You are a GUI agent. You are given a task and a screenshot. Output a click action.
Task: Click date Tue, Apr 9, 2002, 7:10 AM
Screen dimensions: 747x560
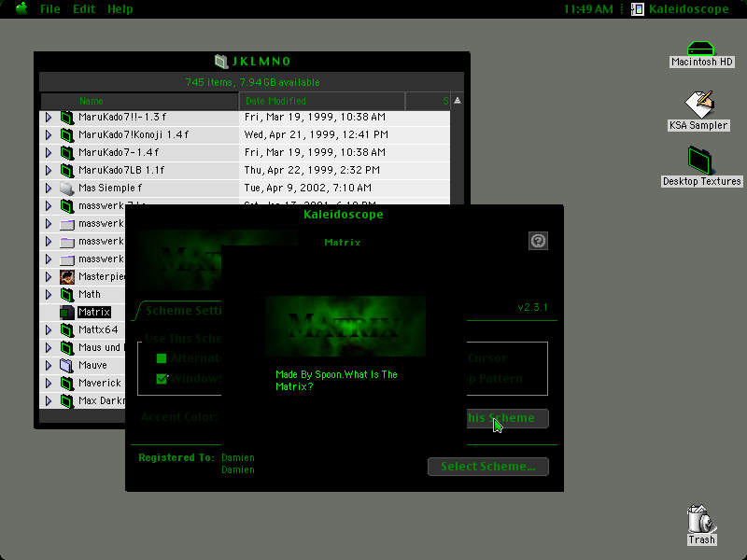pyautogui.click(x=308, y=189)
